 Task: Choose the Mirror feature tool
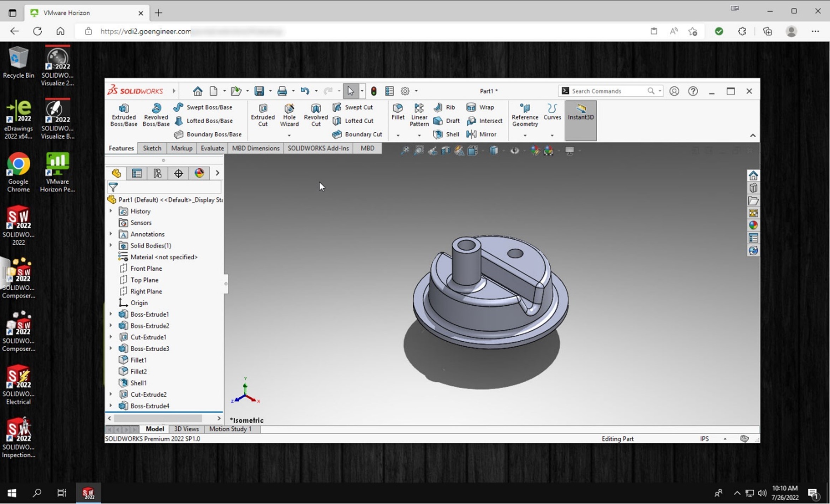point(482,134)
